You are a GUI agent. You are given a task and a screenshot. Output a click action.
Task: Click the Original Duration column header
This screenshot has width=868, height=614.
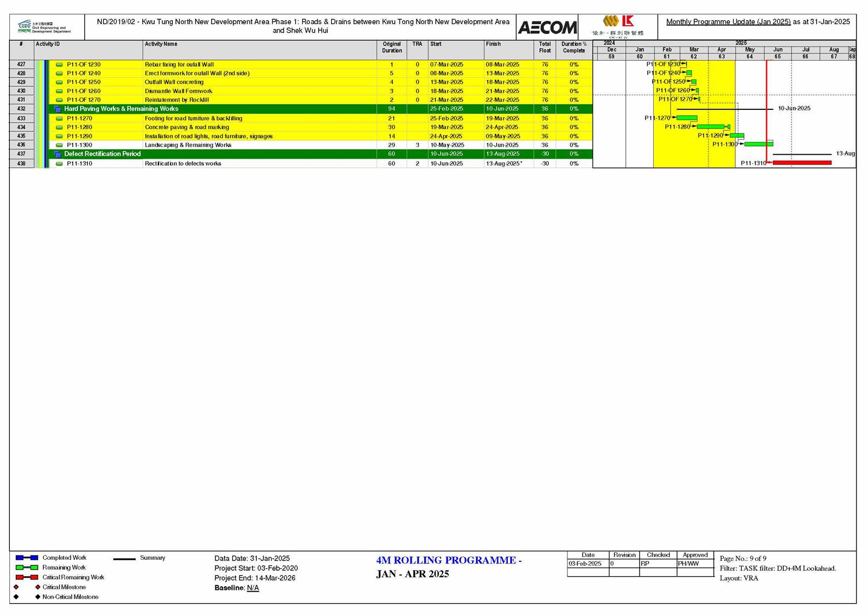point(391,48)
